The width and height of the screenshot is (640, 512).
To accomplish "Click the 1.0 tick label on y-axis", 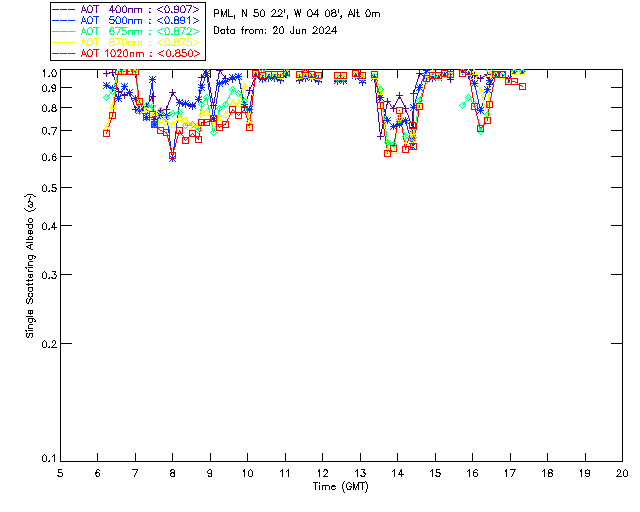I will coord(48,73).
